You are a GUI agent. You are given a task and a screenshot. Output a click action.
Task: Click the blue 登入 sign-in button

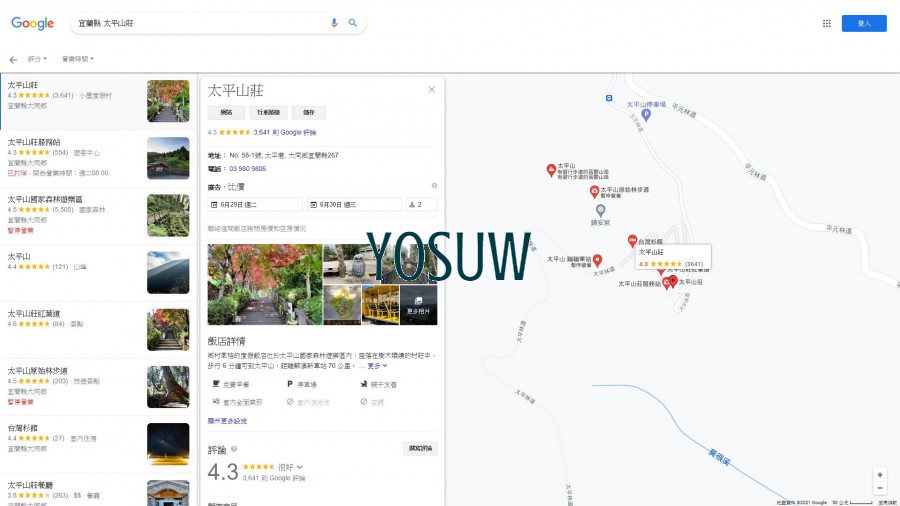point(863,23)
